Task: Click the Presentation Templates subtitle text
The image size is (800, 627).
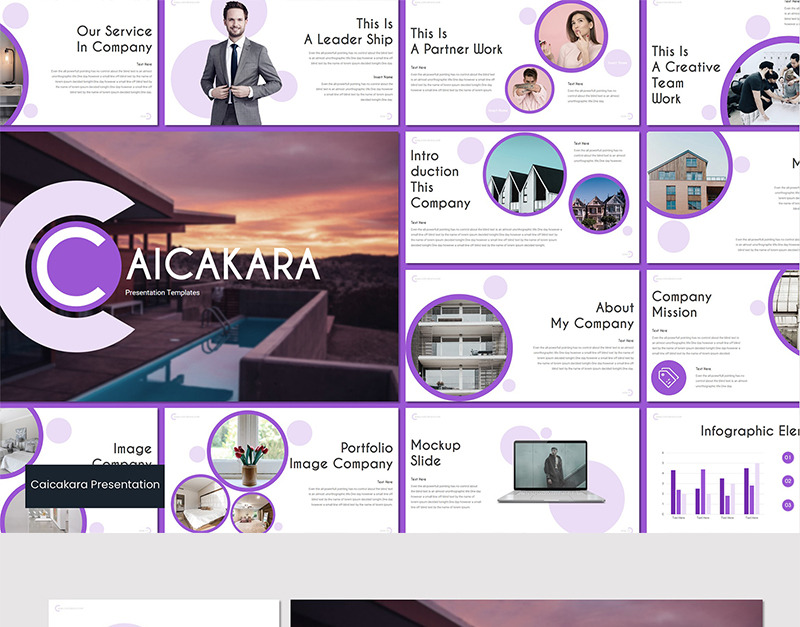Action: pos(162,292)
